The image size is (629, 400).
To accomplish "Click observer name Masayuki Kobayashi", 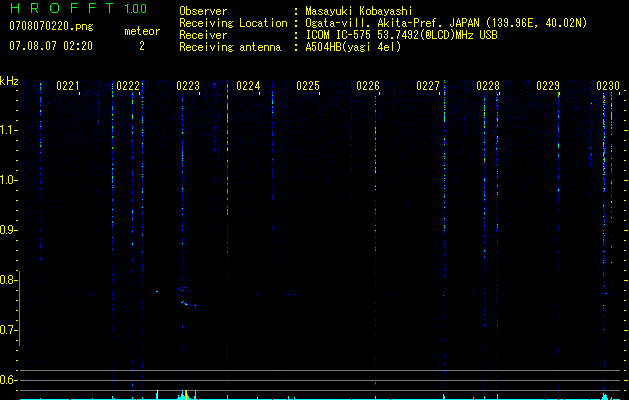I will click(358, 11).
